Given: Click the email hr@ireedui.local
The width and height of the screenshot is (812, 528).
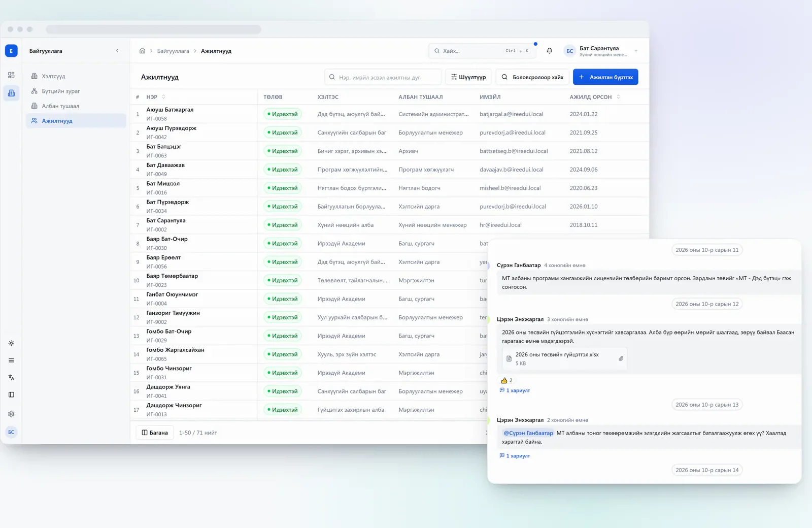Looking at the screenshot, I should tap(500, 225).
